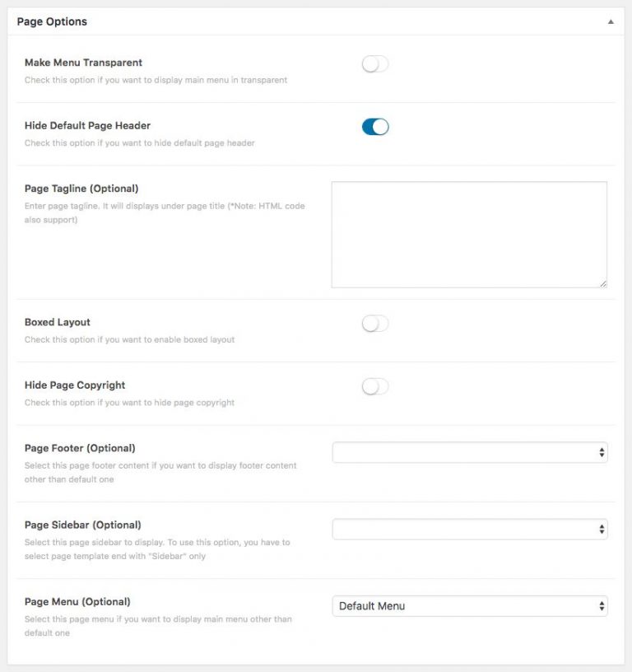Enable the Hide Page Copyright switch
The height and width of the screenshot is (672, 632).
tap(375, 385)
